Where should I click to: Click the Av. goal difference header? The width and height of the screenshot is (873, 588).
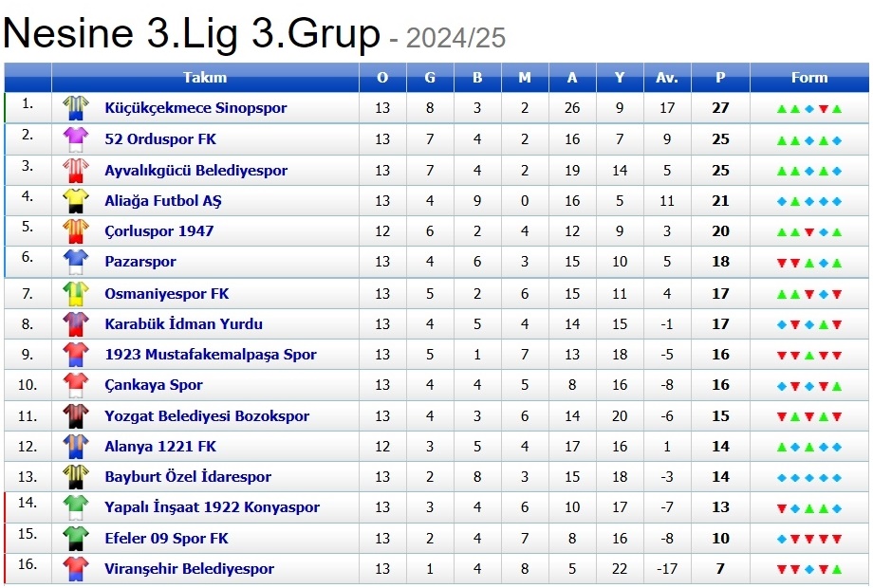(667, 78)
